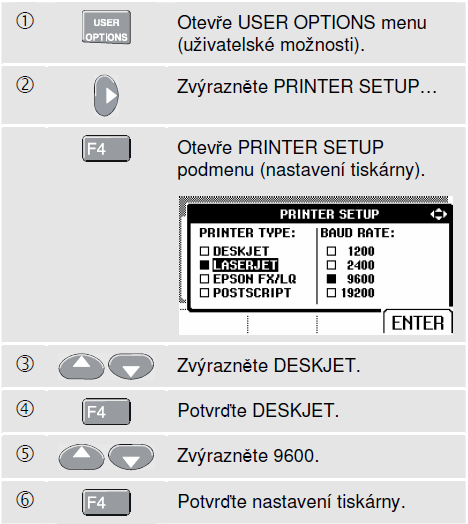
Task: Click the PRINTER SETUP title bar
Action: click(320, 214)
